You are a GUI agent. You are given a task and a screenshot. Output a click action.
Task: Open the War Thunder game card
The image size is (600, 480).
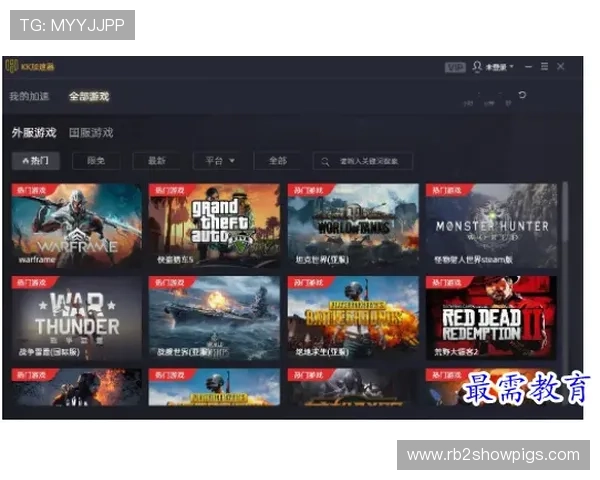77,318
